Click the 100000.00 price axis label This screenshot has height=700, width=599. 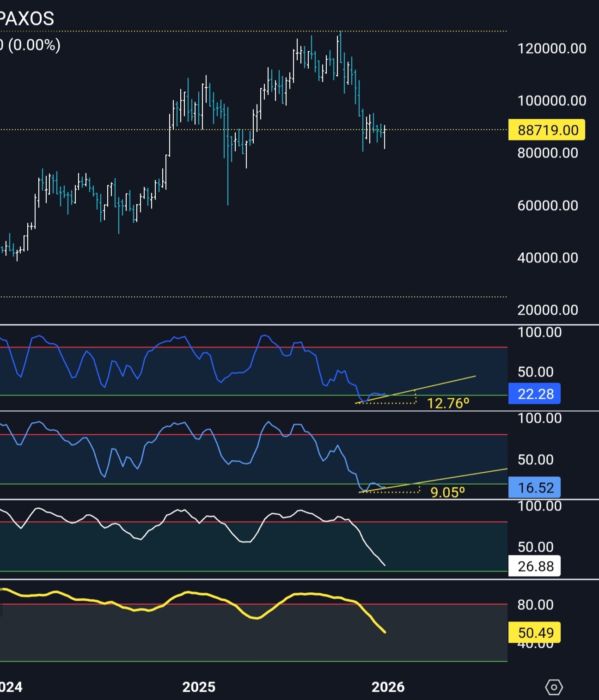pyautogui.click(x=552, y=101)
